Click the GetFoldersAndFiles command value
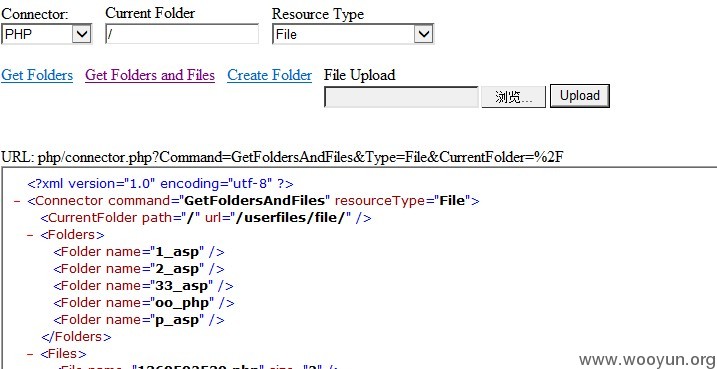Image resolution: width=717 pixels, height=369 pixels. [255, 201]
